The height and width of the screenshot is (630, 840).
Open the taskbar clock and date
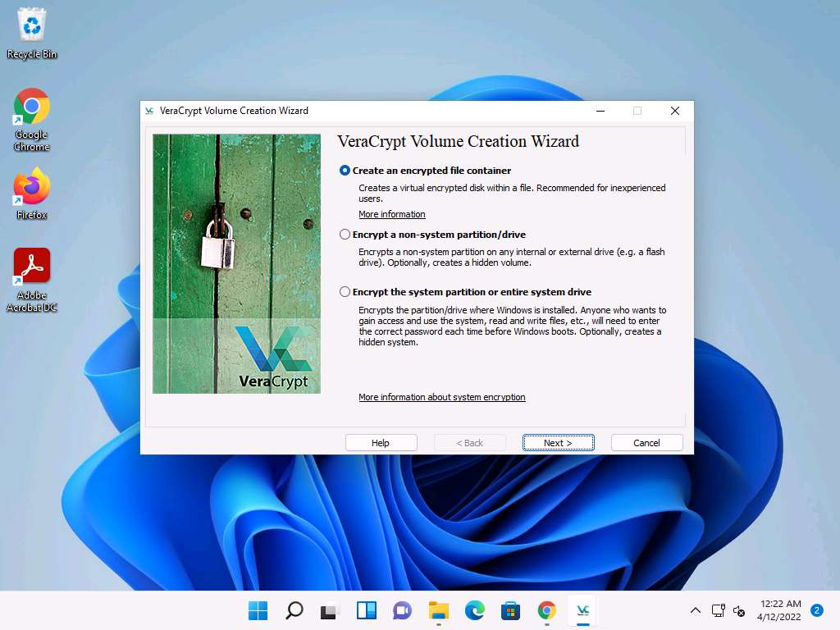[781, 609]
